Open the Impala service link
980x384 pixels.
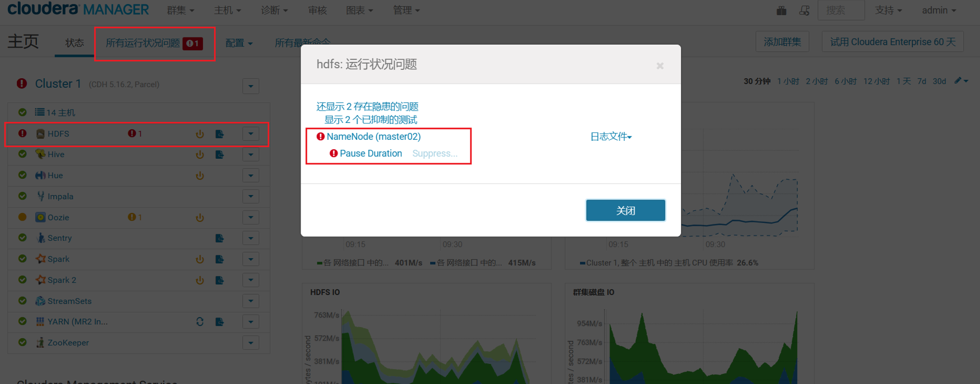60,196
